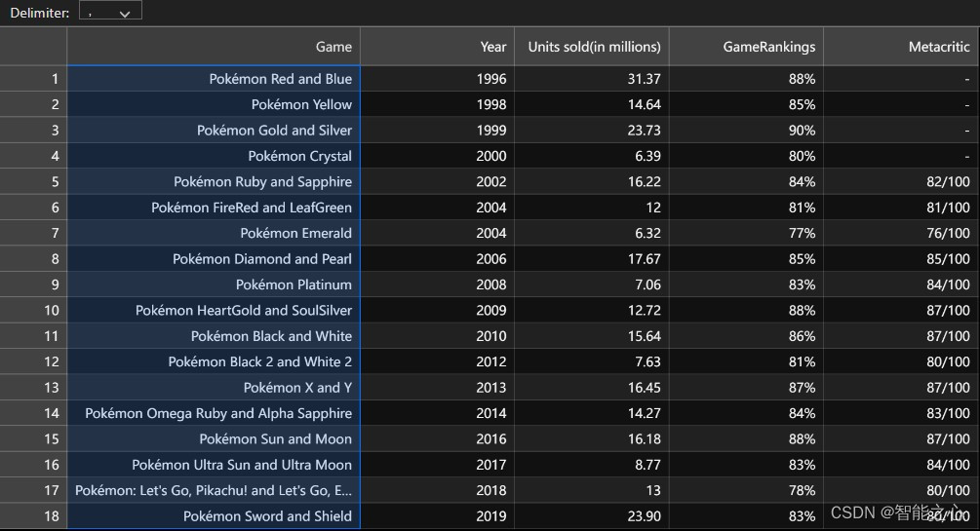Select the Pokémon Black 2 and White 2 cell
The width and height of the screenshot is (980, 531).
click(x=214, y=361)
